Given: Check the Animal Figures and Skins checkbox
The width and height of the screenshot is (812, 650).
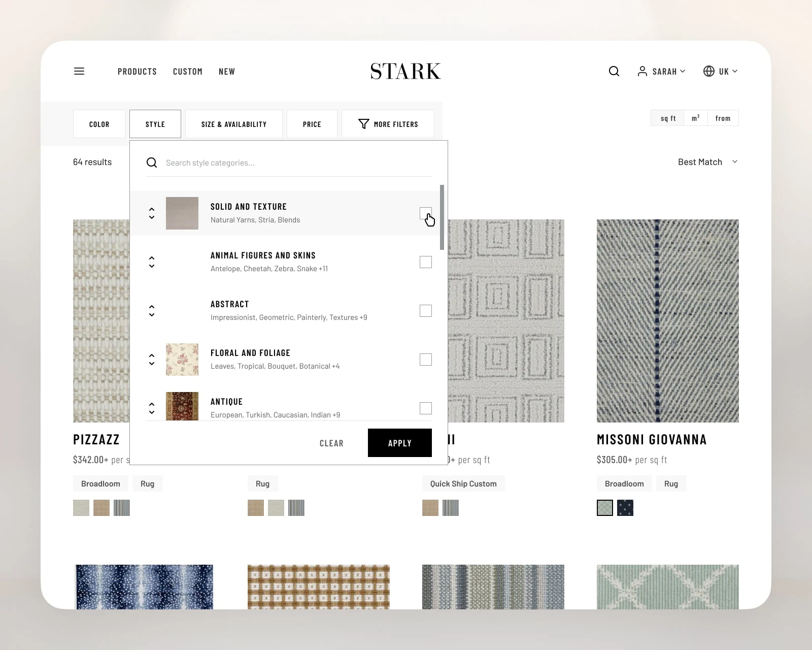Looking at the screenshot, I should point(426,262).
